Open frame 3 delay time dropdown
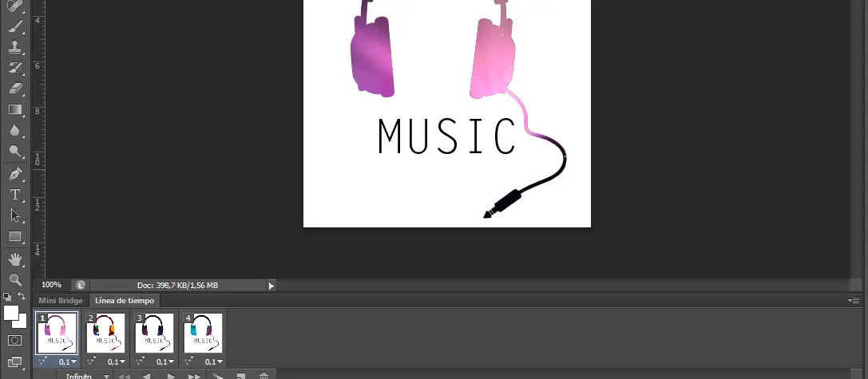Viewport: 868px width, 379px height. click(165, 362)
